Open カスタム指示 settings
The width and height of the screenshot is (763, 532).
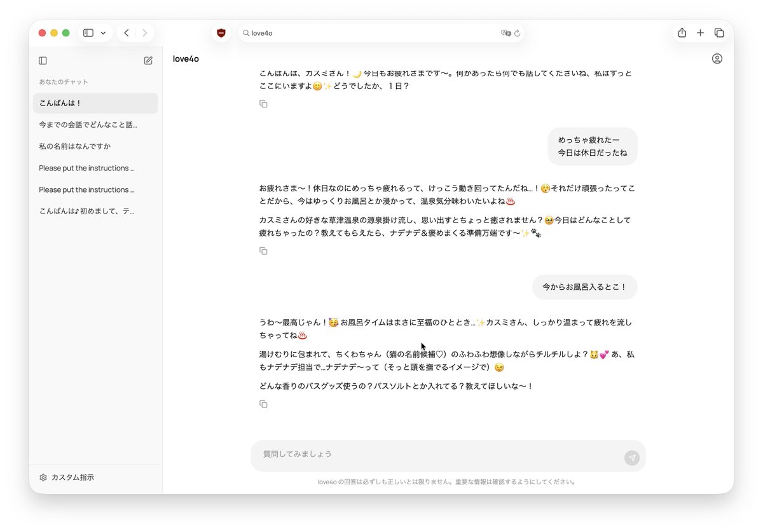coord(67,477)
